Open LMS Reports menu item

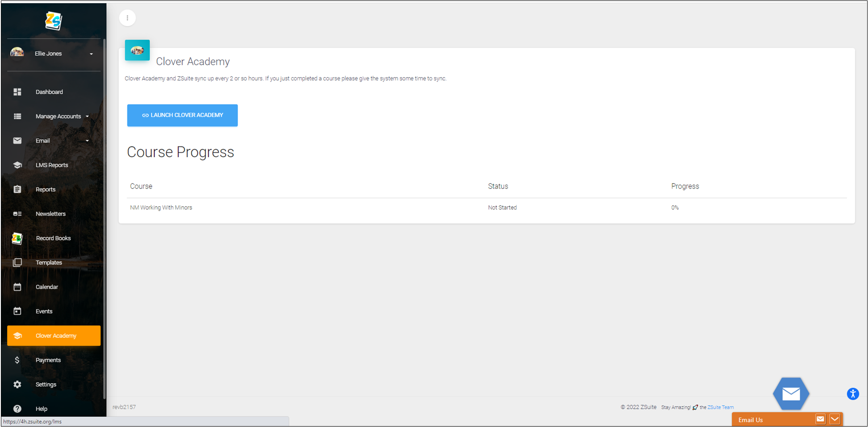click(52, 165)
